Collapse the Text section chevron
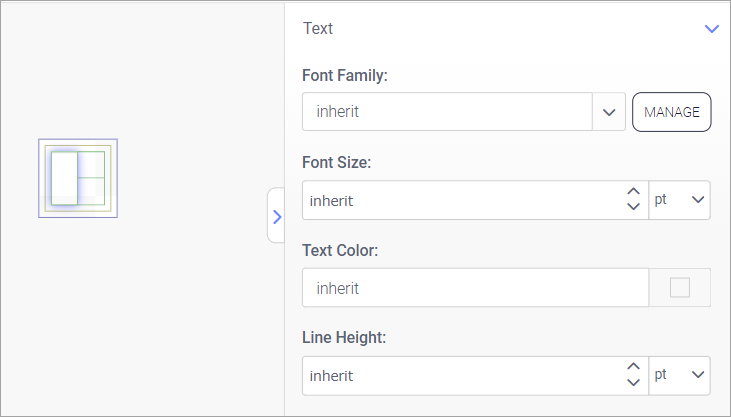Viewport: 731px width, 417px height. [x=712, y=29]
